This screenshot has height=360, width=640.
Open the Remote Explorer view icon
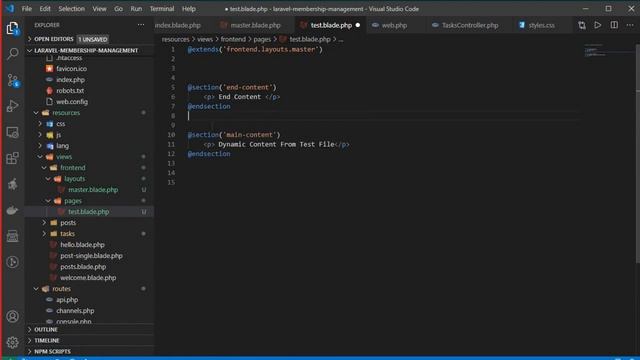12,132
